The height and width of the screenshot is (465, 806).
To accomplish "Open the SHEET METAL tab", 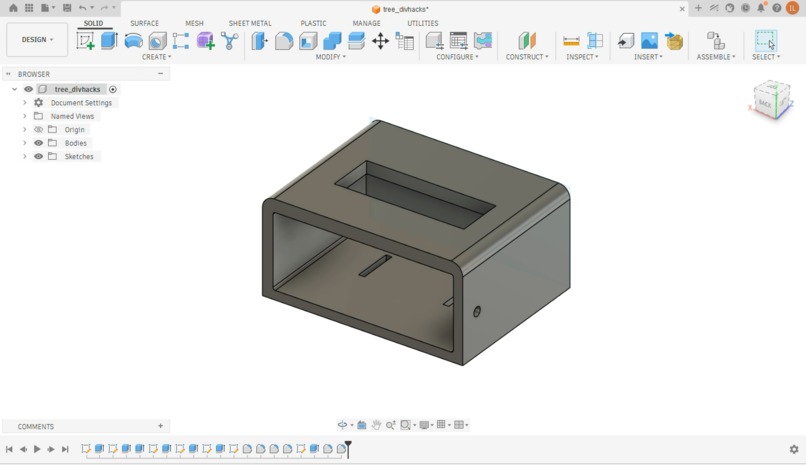I will coord(250,23).
